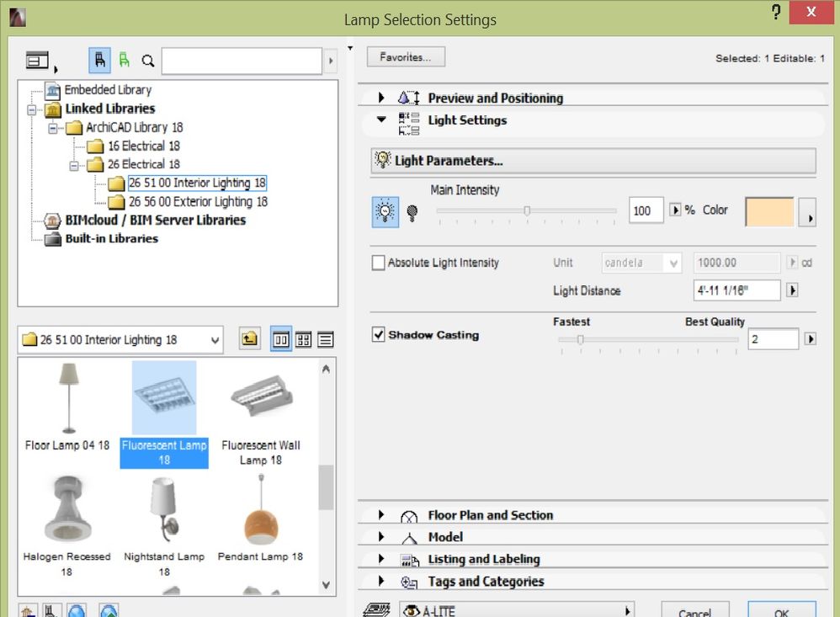840x617 pixels.
Task: Switch to list view
Action: 325,339
